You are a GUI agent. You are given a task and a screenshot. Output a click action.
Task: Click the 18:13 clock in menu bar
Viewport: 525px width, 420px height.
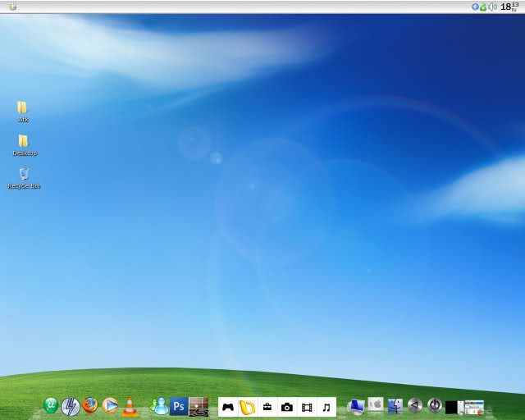pyautogui.click(x=509, y=7)
